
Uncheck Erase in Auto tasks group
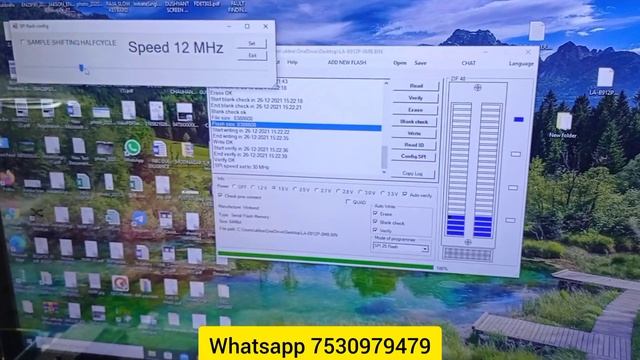(375, 213)
